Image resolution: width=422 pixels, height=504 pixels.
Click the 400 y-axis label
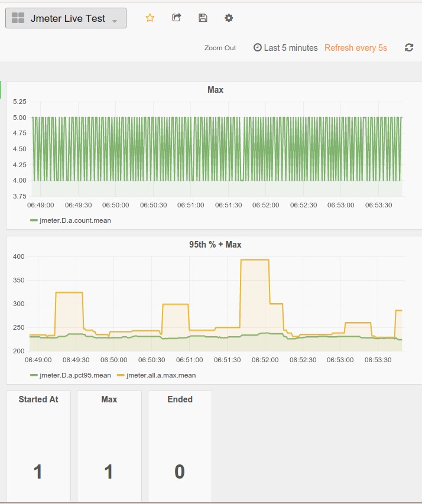[19, 256]
